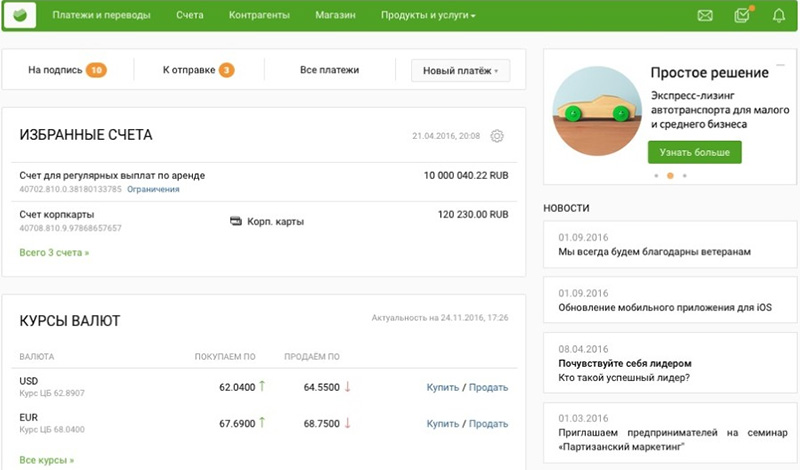Screen dimensions: 800x470
Task: Click the Ограничения link under rental account
Action: point(153,189)
